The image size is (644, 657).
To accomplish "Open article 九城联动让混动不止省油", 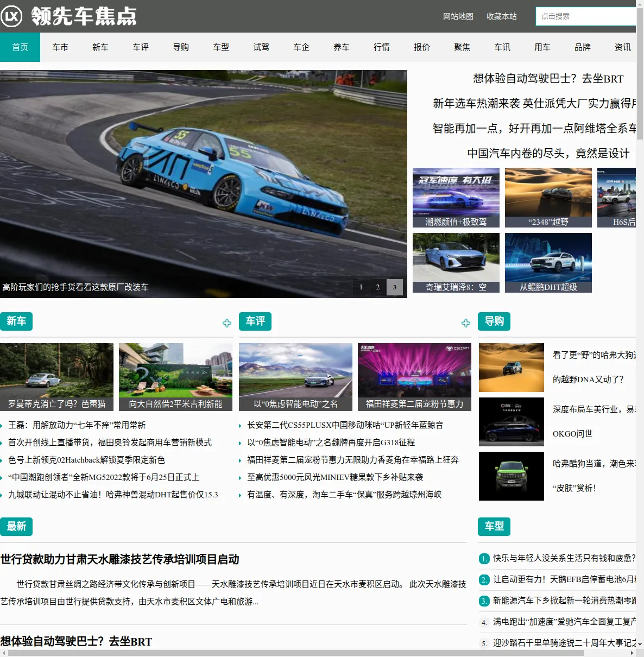I will tap(113, 495).
